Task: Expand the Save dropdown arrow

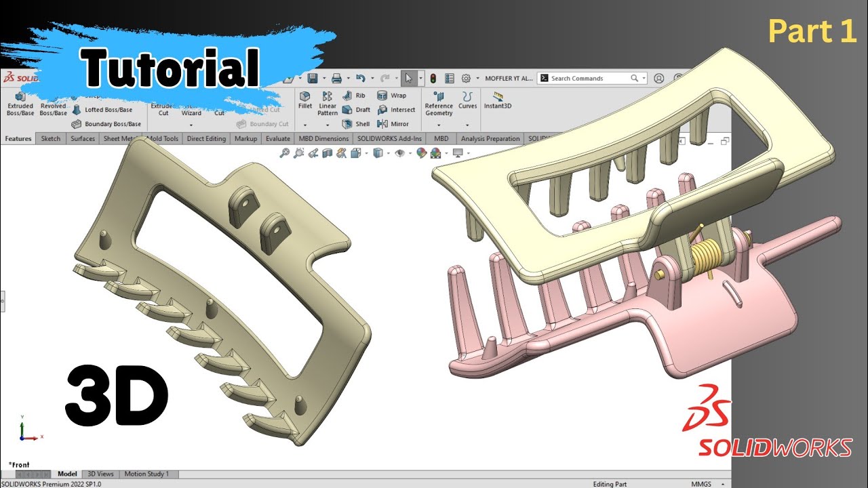Action: (x=323, y=79)
